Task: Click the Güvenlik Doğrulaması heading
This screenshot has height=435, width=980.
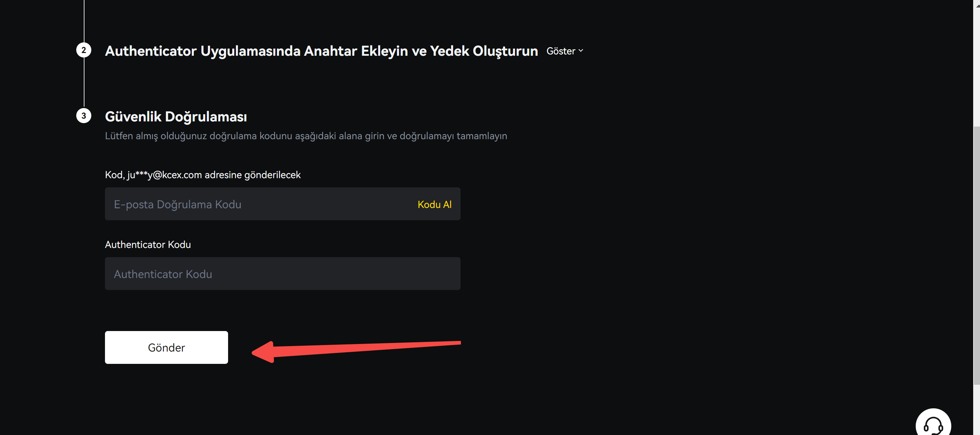Action: 176,117
